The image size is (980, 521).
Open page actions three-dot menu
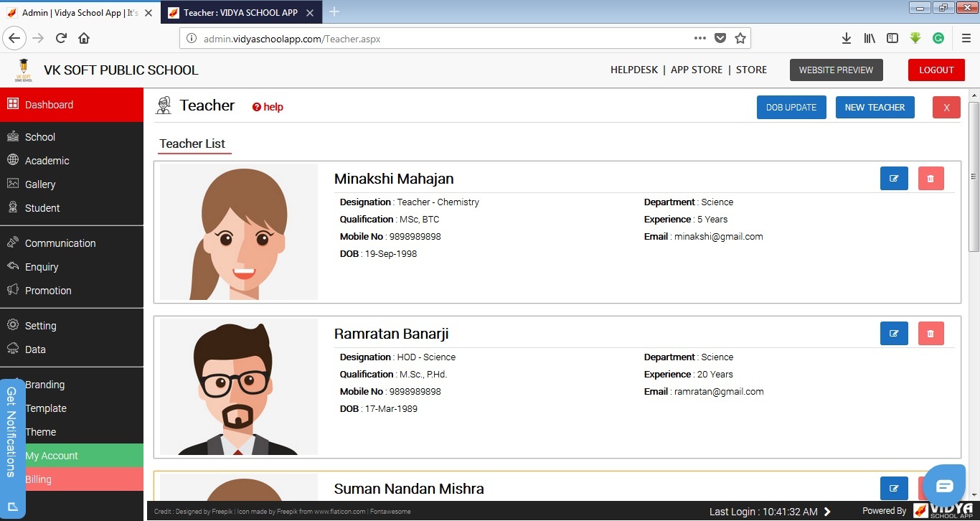click(x=700, y=38)
